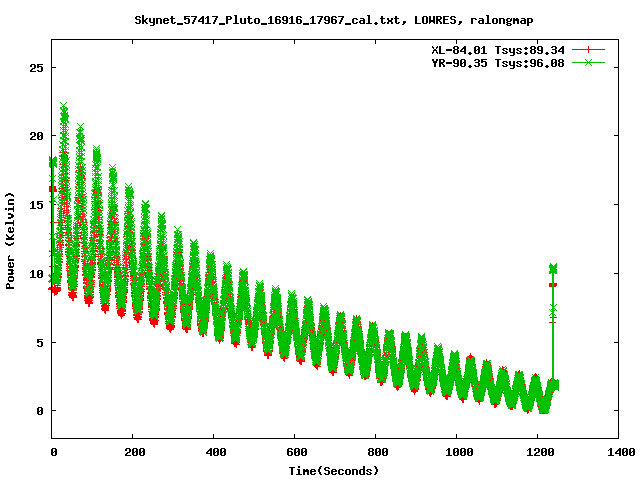This screenshot has width=640, height=480.
Task: Click the x-axis tick label 800
Action: (x=377, y=452)
